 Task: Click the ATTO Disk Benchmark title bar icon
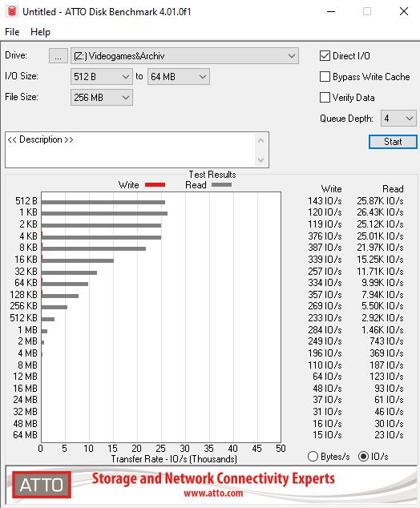[x=12, y=11]
